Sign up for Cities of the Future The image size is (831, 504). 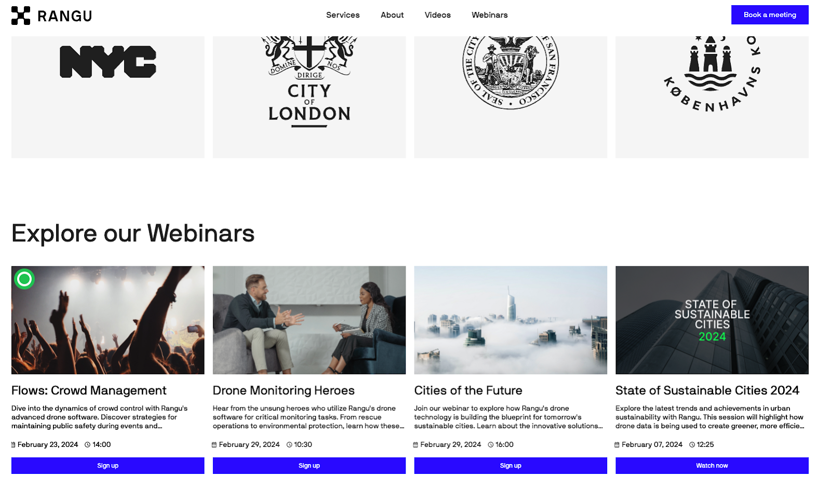(511, 466)
